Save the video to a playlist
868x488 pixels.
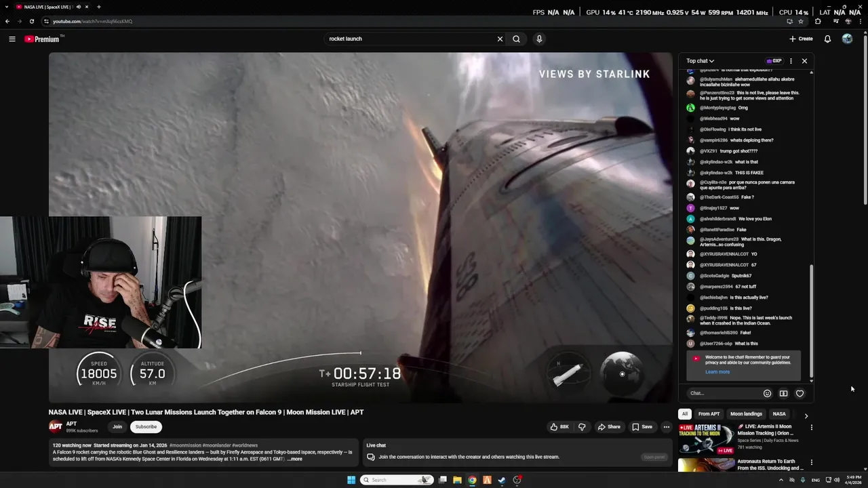642,427
